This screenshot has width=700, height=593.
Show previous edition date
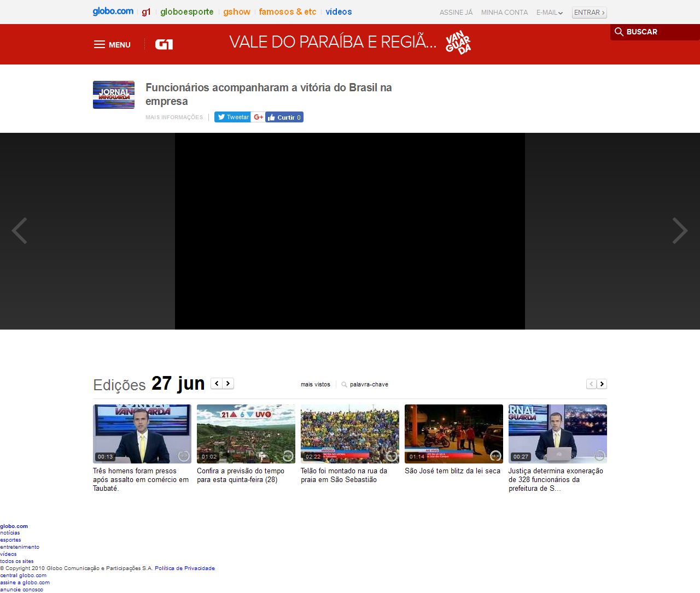[217, 384]
